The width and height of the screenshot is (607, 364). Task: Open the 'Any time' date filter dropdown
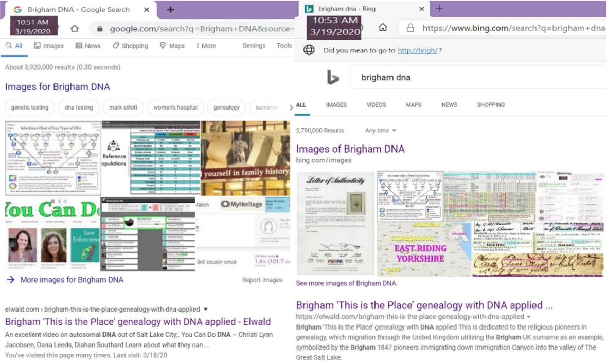pyautogui.click(x=381, y=131)
